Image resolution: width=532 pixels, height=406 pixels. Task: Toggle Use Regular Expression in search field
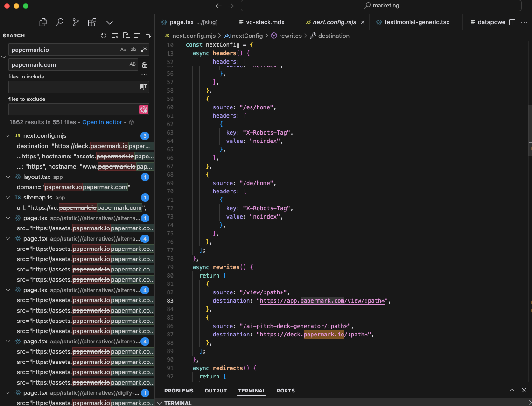(144, 50)
